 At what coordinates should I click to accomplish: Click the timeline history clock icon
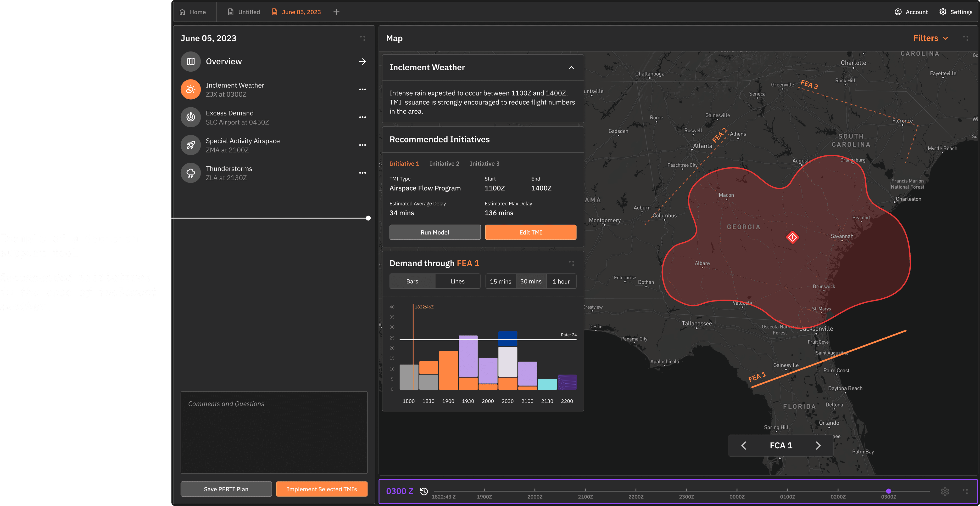pos(424,491)
